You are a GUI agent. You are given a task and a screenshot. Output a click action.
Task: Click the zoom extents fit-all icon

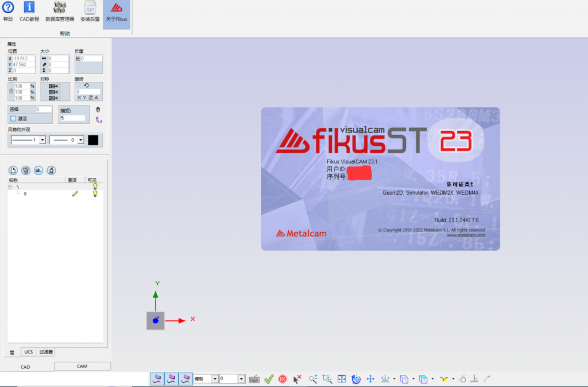tap(342, 379)
